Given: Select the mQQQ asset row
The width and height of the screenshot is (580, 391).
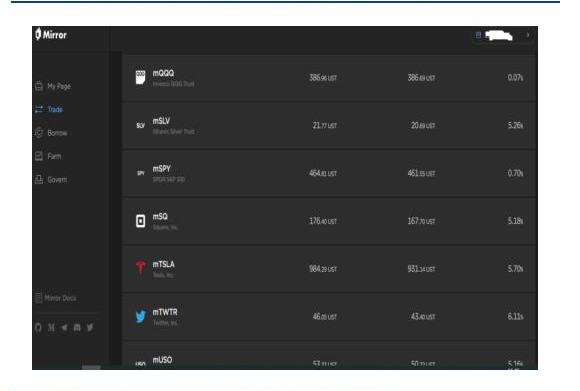Looking at the screenshot, I should 330,78.
